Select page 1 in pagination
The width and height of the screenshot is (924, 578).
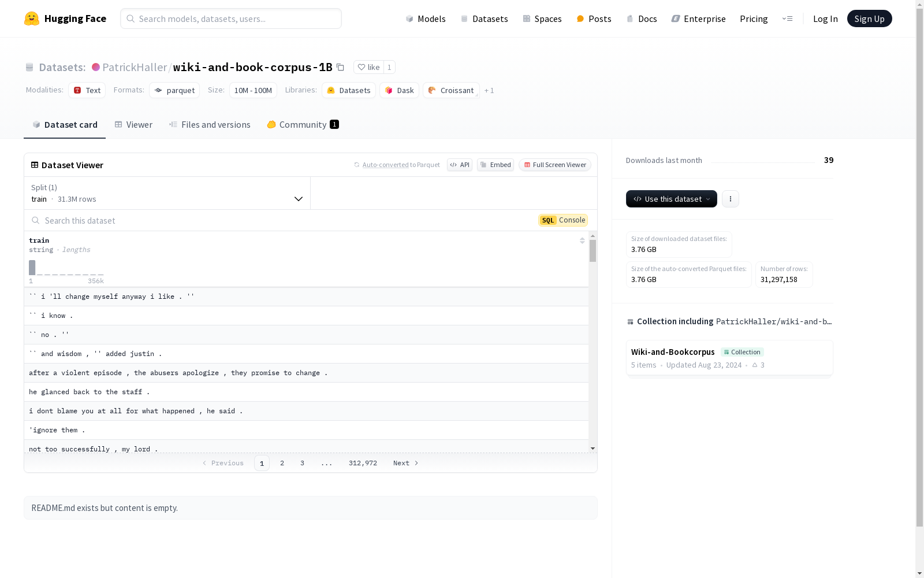click(x=262, y=463)
